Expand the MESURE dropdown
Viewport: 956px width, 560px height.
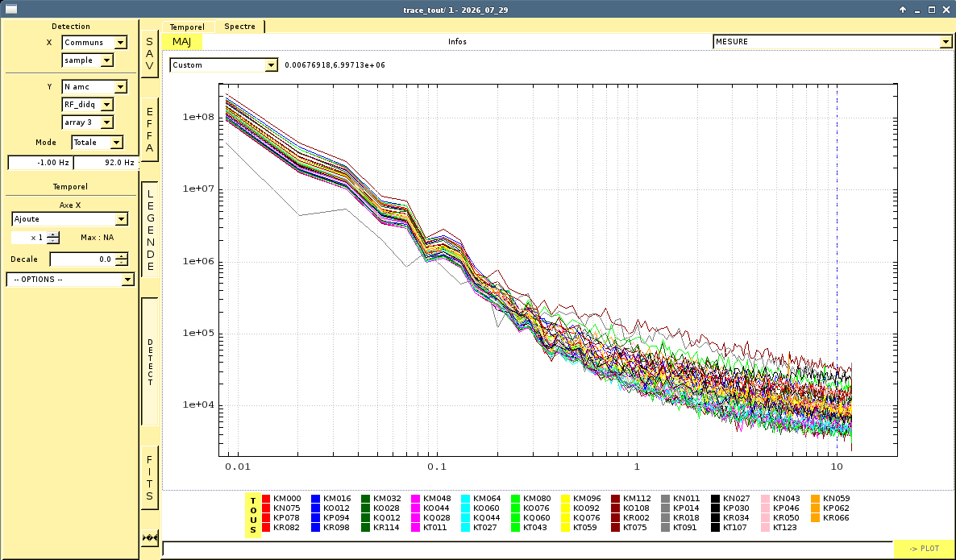[832, 41]
